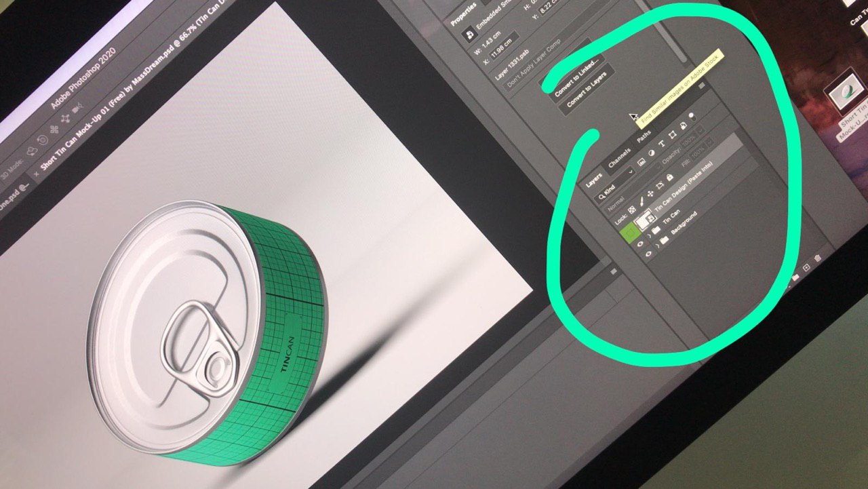The width and height of the screenshot is (868, 489).
Task: Filter layers by adjustment layers icon
Action: click(x=652, y=153)
